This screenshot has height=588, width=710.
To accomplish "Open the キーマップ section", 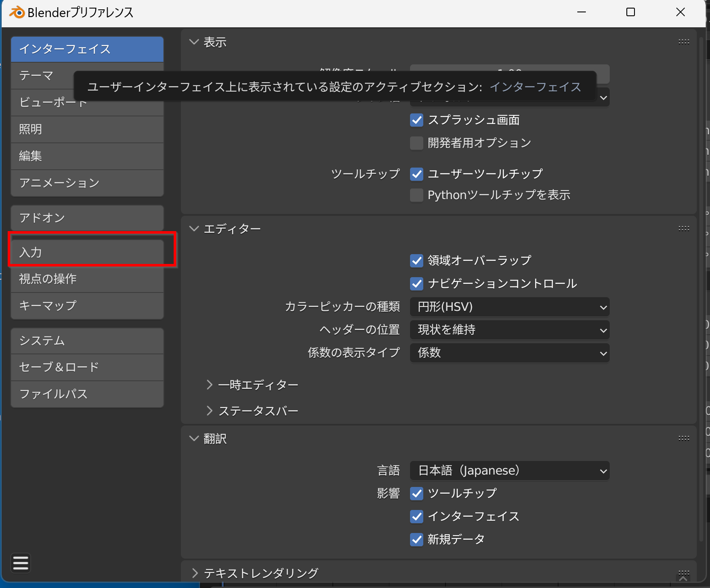I will point(87,306).
